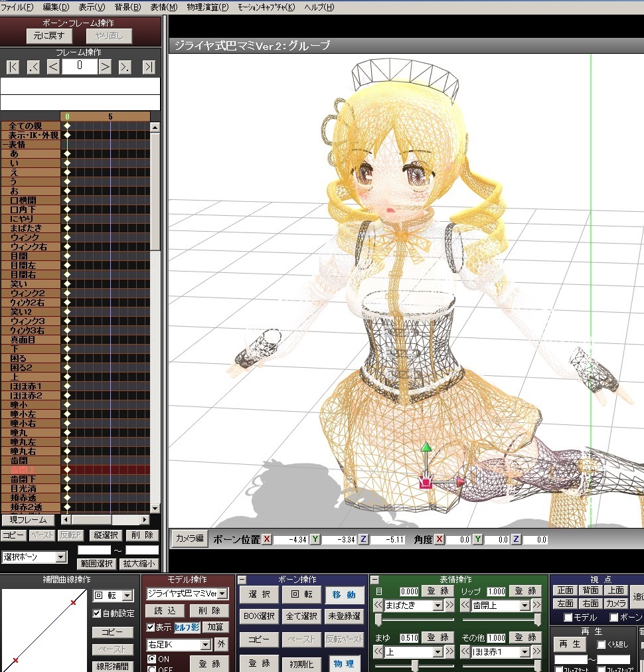This screenshot has height=672, width=644.
Task: Open the 背景(B) menu
Action: click(127, 7)
